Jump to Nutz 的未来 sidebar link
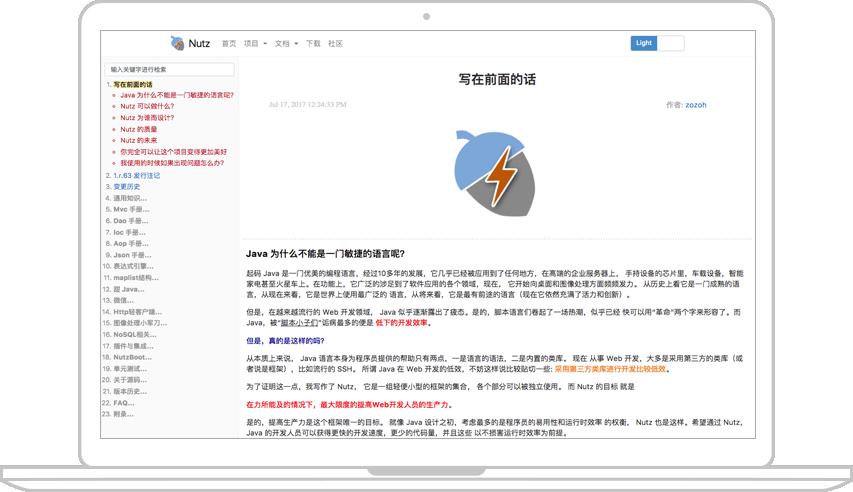Screen dimensions: 853x492 139,140
